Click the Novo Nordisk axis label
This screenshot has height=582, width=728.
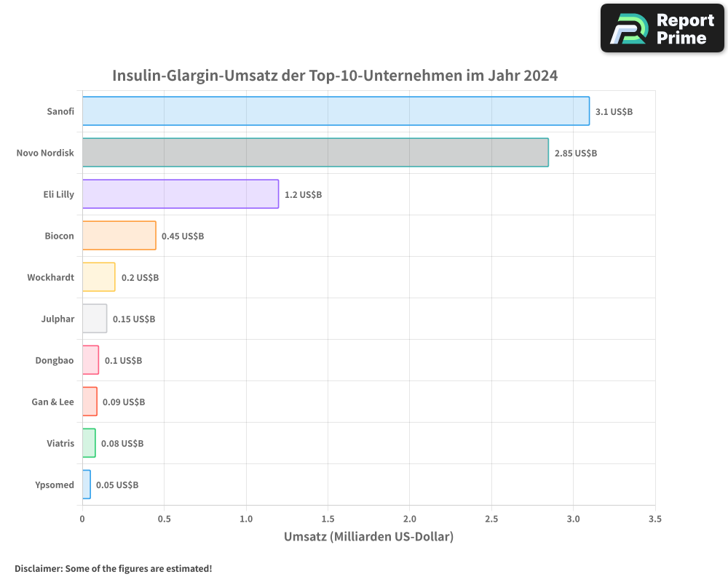pos(45,153)
